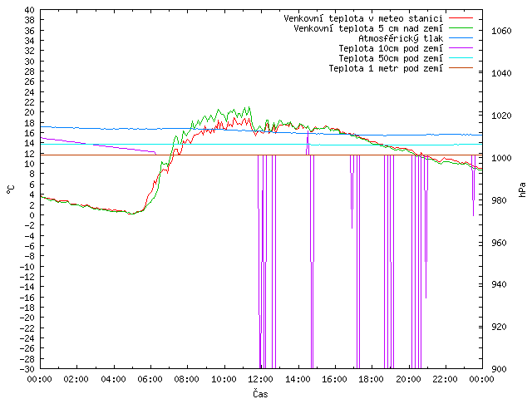
Task: Click legend label 'Teplota 1 metr pod zemí'
Action: coord(386,68)
